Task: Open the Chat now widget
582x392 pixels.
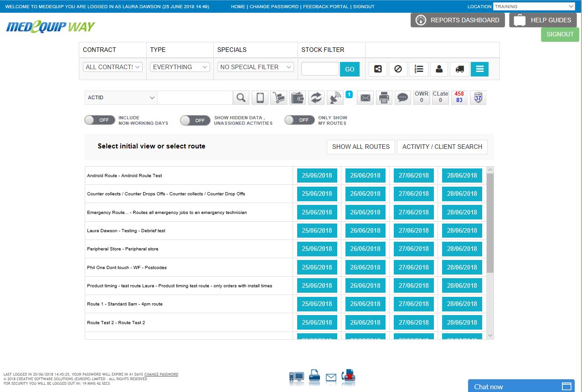Action: 521,386
